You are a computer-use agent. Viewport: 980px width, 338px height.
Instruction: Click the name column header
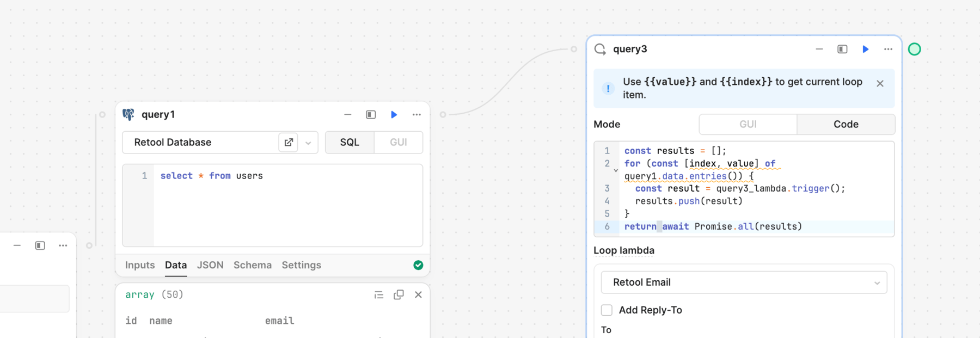161,321
